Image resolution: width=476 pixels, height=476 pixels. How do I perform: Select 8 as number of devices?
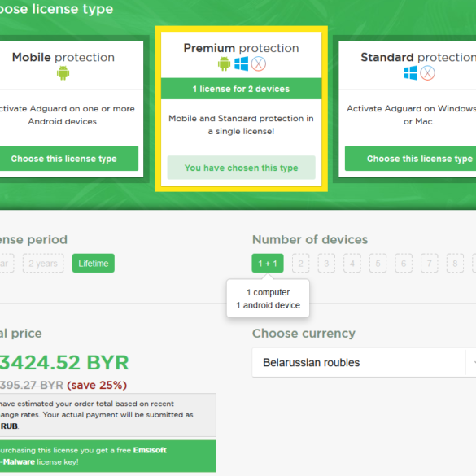click(455, 263)
